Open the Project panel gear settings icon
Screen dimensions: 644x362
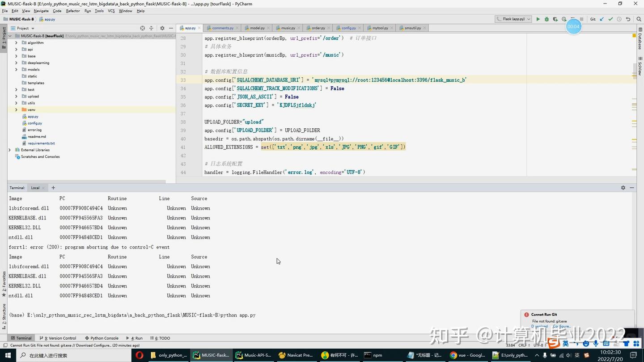click(x=162, y=28)
